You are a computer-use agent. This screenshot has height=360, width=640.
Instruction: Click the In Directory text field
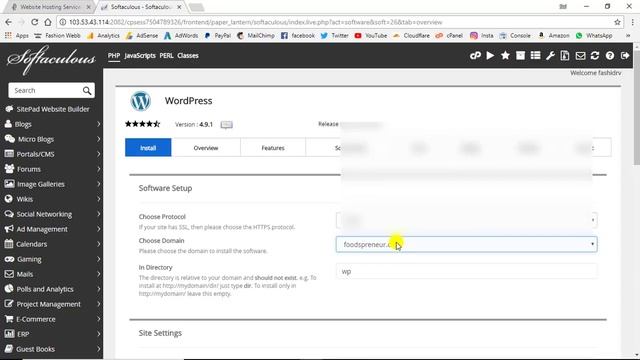click(467, 271)
